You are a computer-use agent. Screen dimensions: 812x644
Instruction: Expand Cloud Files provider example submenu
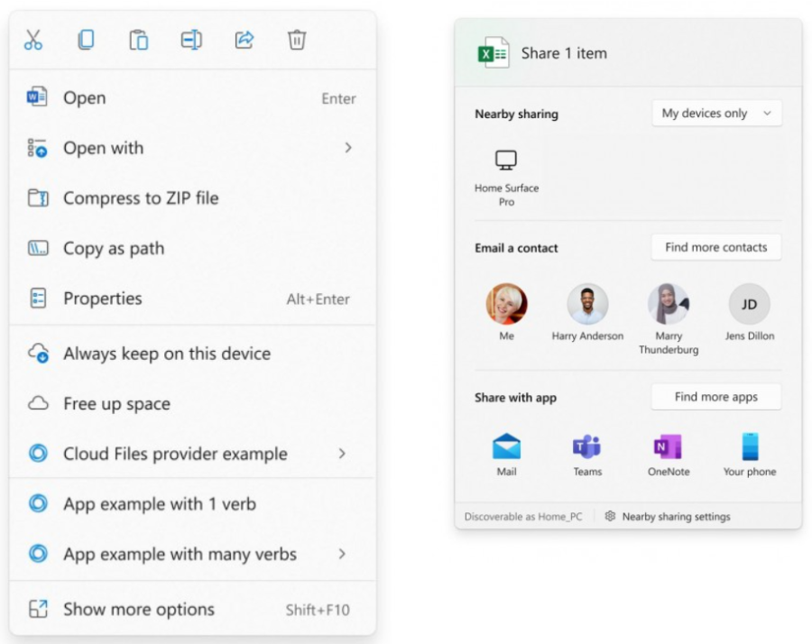[342, 454]
